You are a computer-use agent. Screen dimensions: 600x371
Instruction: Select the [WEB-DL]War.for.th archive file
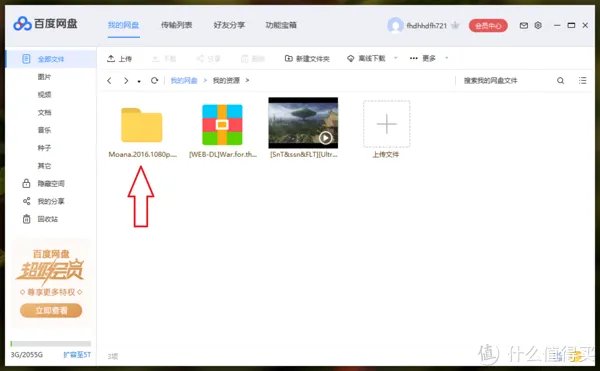222,125
